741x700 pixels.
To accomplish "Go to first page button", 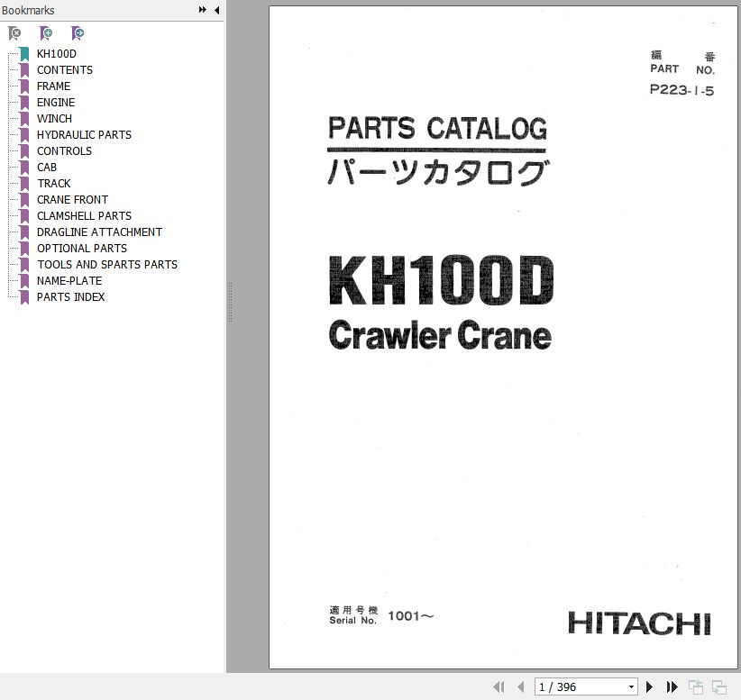I will (x=499, y=686).
